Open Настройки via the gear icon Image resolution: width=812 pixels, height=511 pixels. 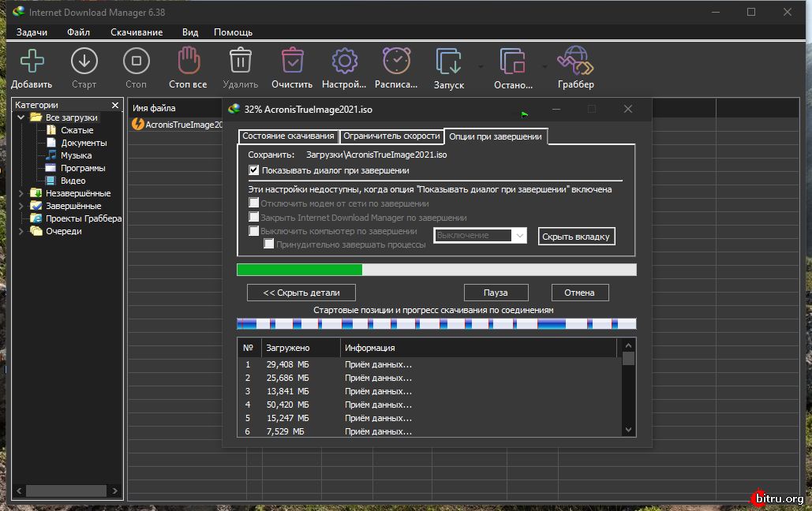(x=344, y=61)
